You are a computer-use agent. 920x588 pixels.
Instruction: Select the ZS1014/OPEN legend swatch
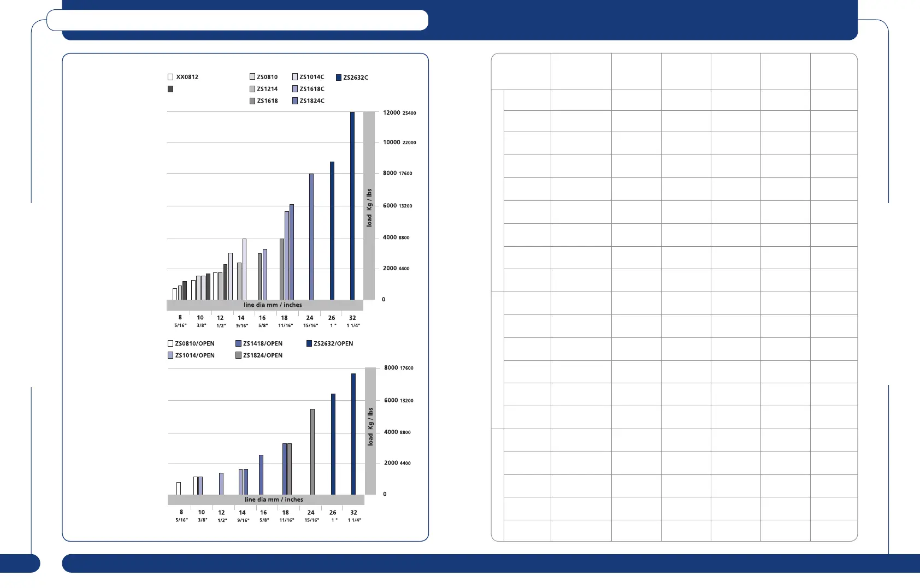pos(170,355)
